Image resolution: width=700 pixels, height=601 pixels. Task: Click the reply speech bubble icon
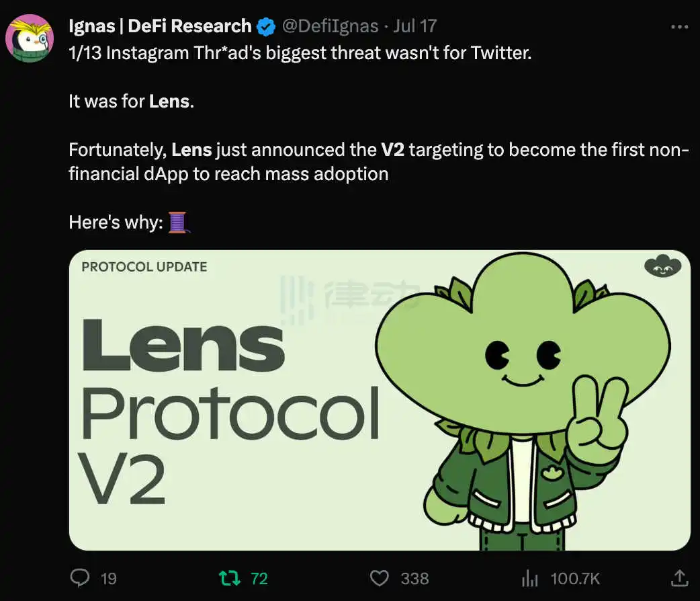click(80, 577)
